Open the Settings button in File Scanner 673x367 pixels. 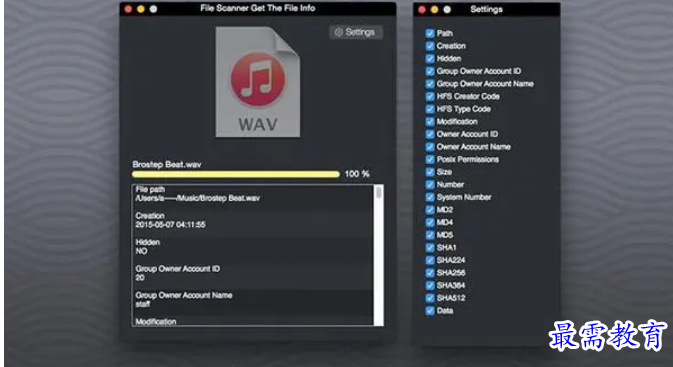(x=356, y=32)
